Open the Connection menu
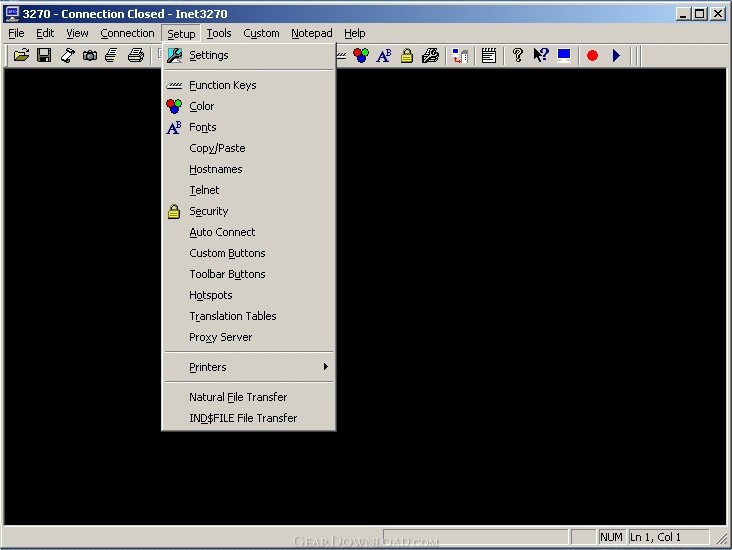Viewport: 732px width, 550px height. (127, 33)
